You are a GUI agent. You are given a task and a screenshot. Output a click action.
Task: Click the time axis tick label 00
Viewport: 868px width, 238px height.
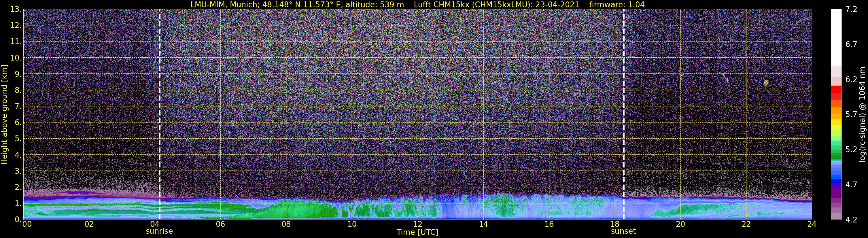tap(27, 224)
